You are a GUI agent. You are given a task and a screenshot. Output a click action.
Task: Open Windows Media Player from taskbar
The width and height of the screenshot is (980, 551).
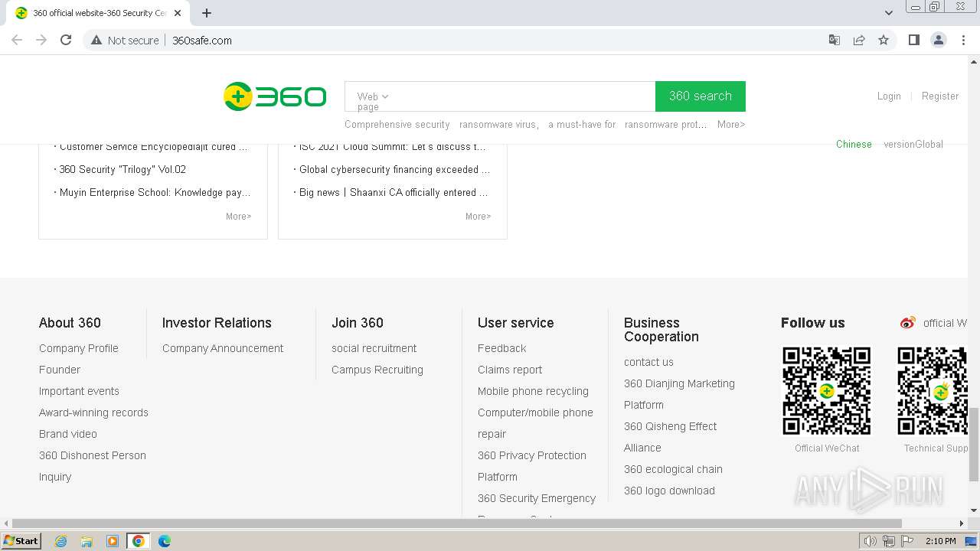[x=112, y=541]
